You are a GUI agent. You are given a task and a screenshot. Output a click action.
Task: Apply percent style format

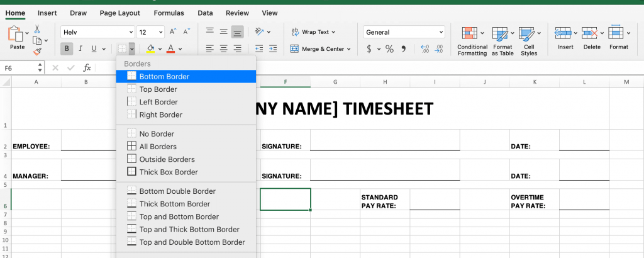pyautogui.click(x=389, y=49)
